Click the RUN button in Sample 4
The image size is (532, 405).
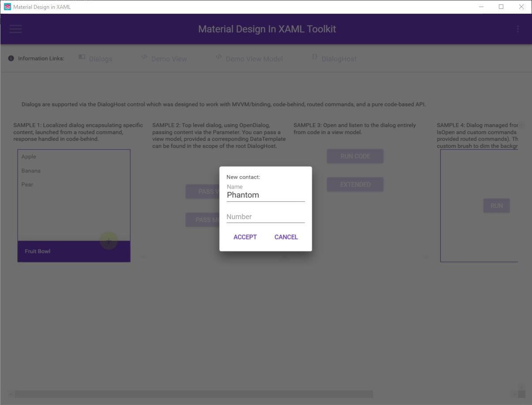coord(497,206)
